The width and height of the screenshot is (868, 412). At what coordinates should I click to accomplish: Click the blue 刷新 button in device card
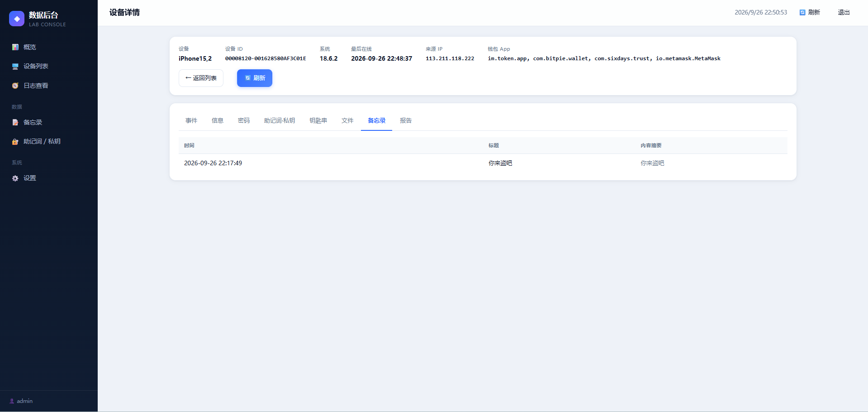255,78
